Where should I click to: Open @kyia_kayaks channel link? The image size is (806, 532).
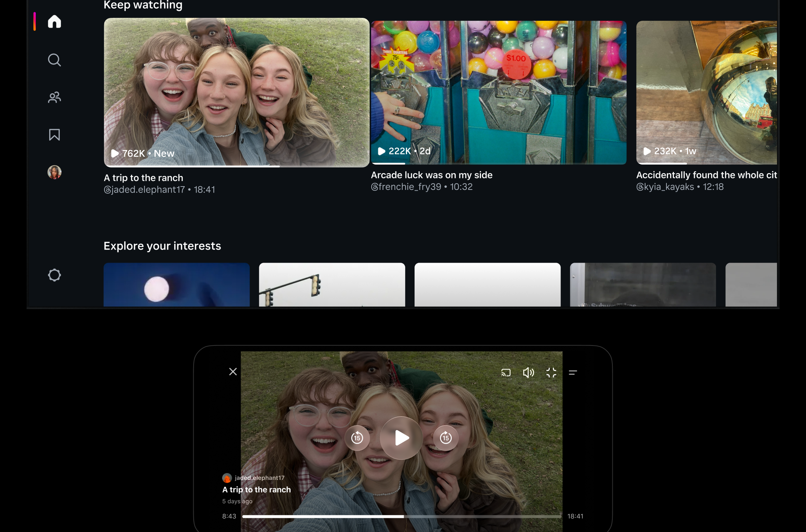coord(665,187)
